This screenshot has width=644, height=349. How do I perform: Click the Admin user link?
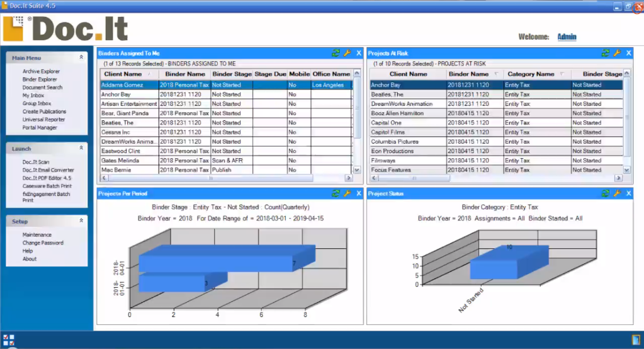tap(567, 37)
